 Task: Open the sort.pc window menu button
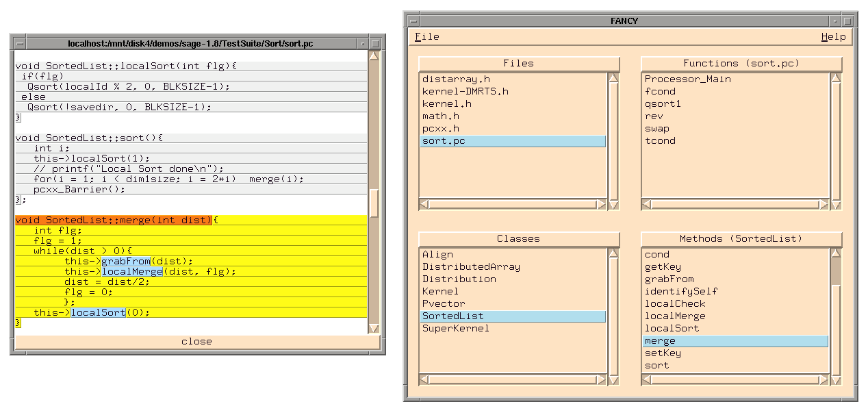pos(20,43)
